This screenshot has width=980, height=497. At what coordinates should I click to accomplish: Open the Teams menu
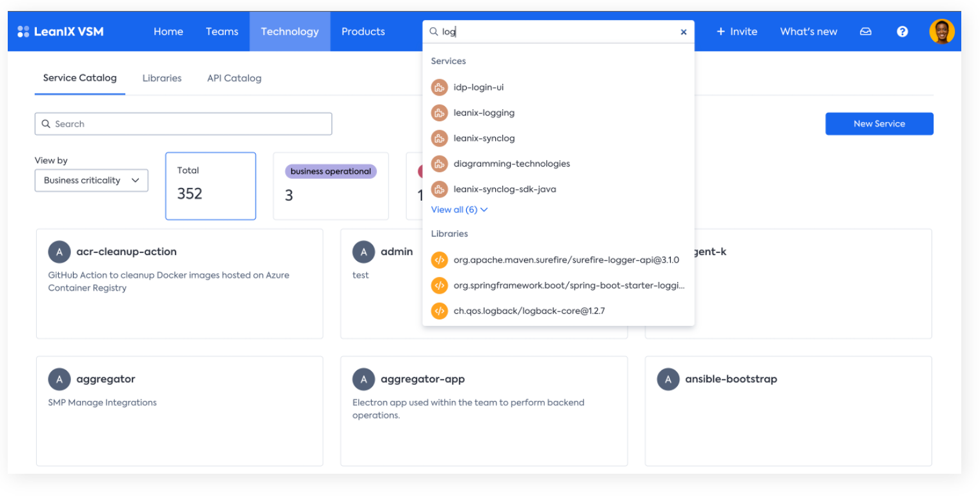(x=222, y=31)
